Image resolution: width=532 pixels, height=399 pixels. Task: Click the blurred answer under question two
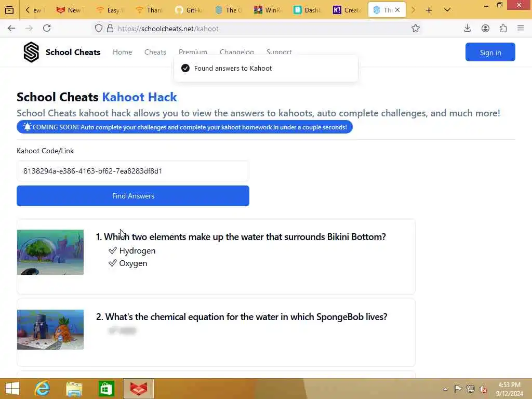tap(122, 330)
